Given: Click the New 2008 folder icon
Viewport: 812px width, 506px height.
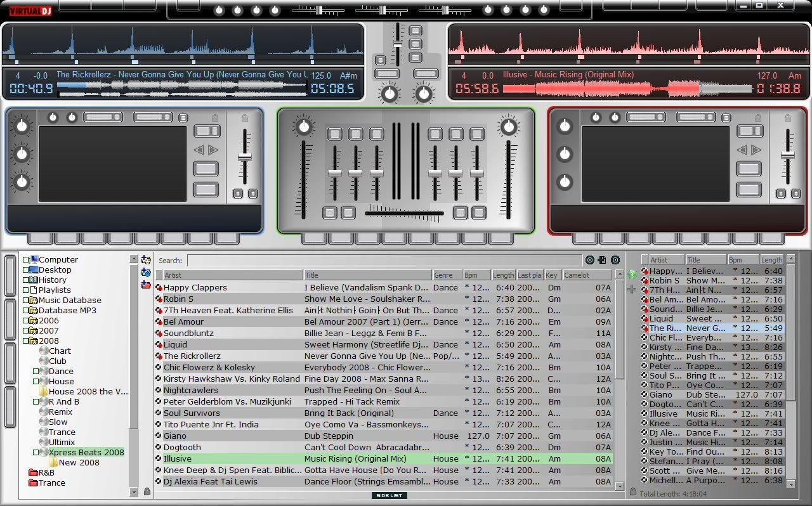Looking at the screenshot, I should click(x=53, y=462).
